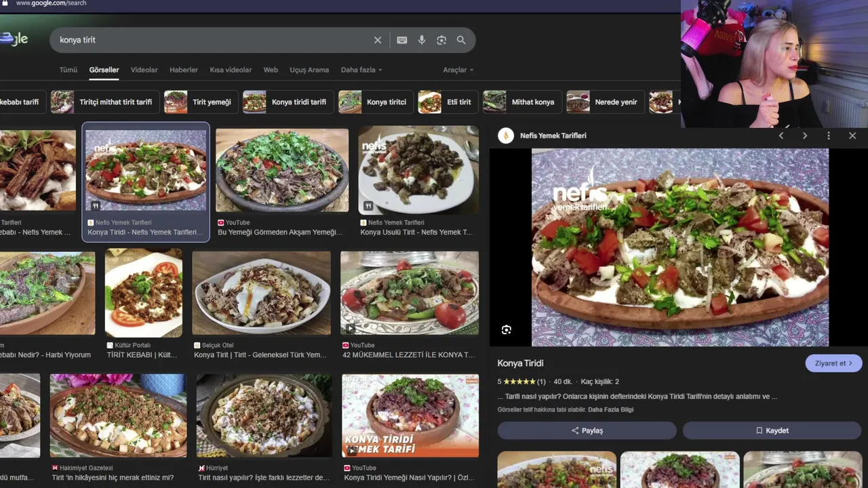Click the Ziyaret et button
868x488 pixels.
[x=833, y=363]
